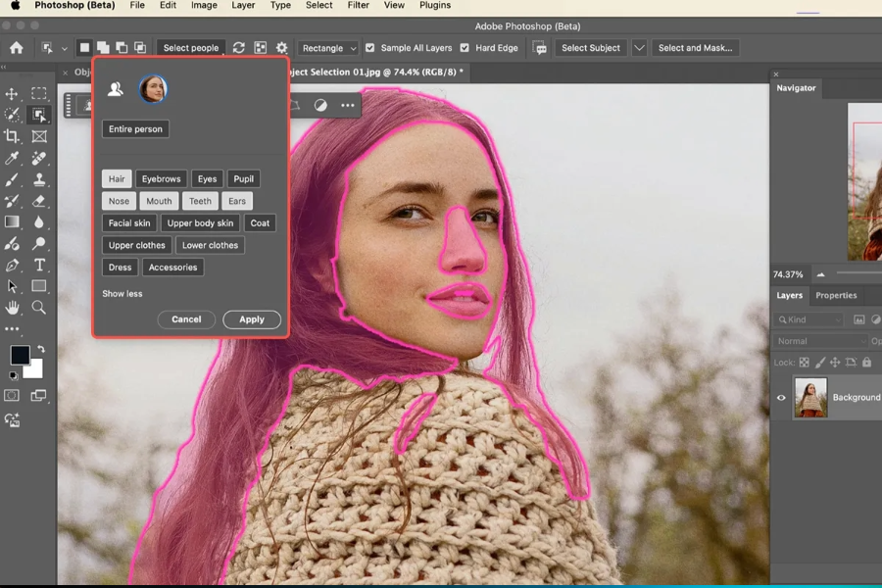This screenshot has height=588, width=882.
Task: Open the Filter menu
Action: (359, 5)
